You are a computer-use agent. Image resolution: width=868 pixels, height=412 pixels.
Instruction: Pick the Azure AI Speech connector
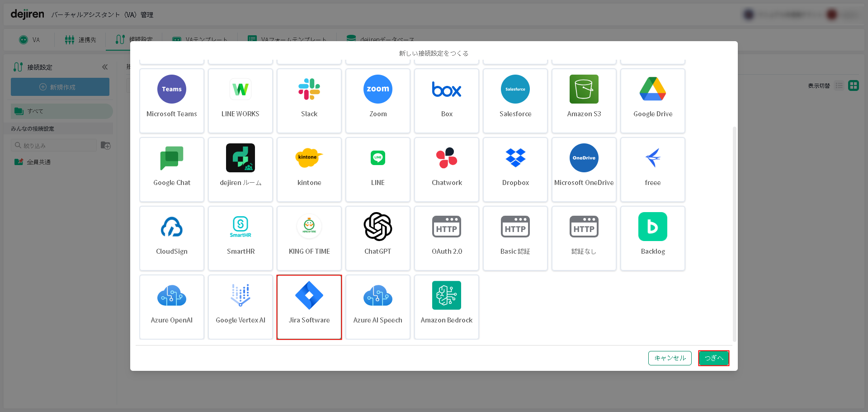378,307
